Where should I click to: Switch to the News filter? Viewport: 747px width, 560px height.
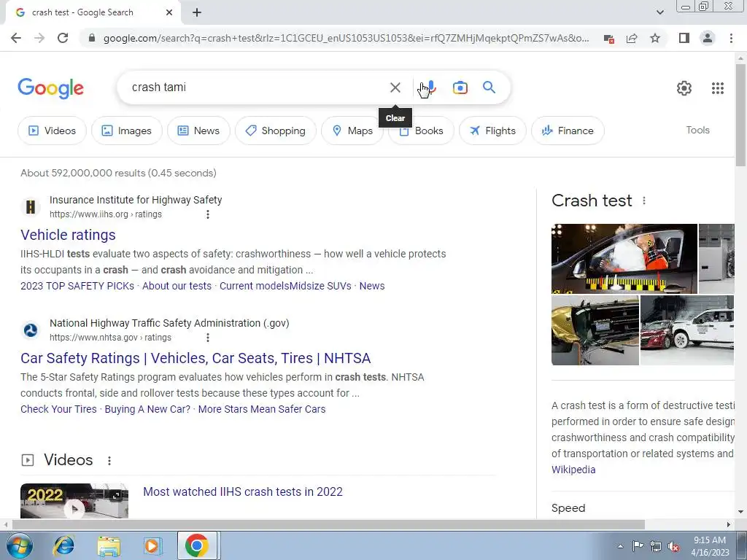pos(198,131)
